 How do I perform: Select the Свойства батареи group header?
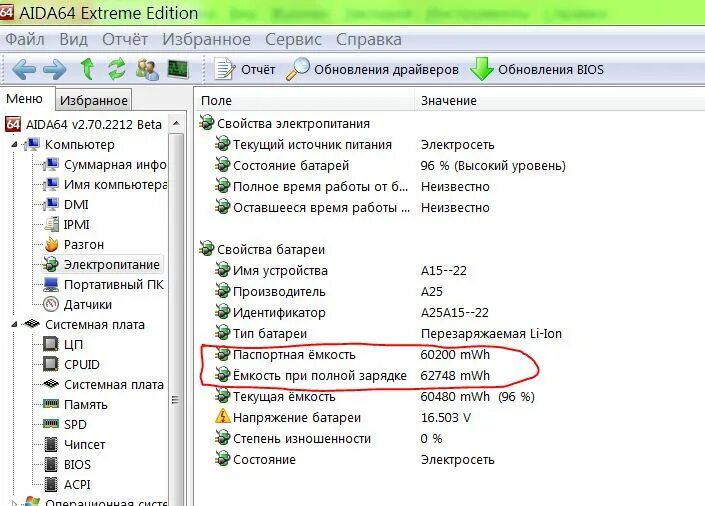pos(263,250)
